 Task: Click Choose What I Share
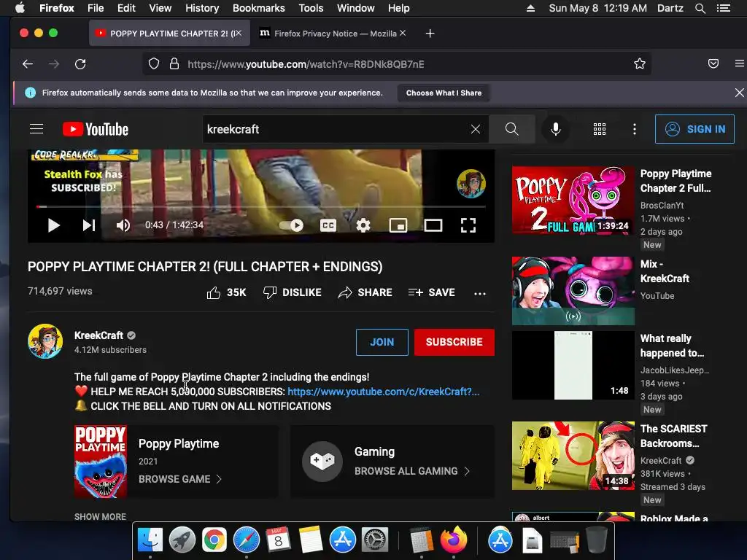(444, 93)
